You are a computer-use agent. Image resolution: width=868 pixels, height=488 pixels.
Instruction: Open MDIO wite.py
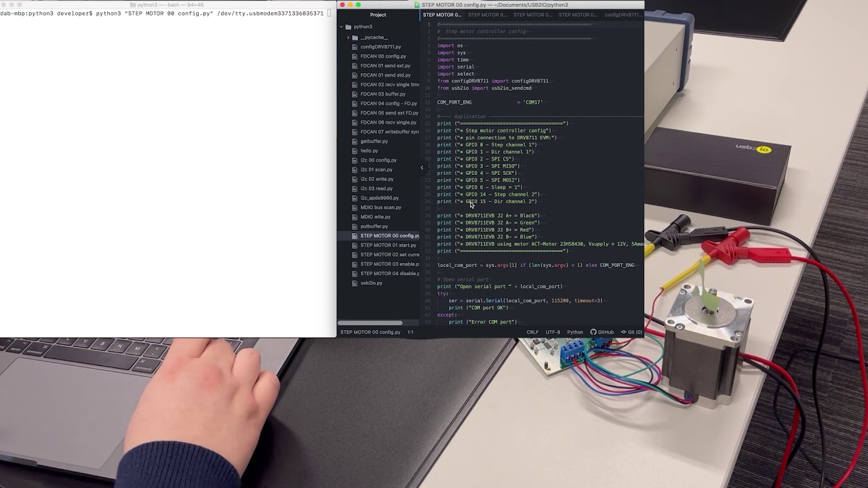(375, 217)
